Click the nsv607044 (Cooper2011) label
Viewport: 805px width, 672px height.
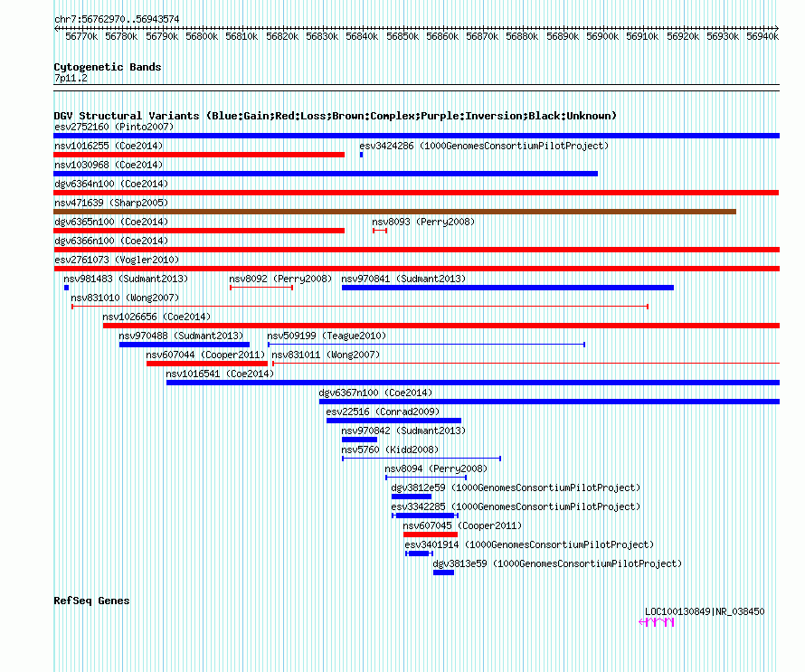click(x=205, y=355)
